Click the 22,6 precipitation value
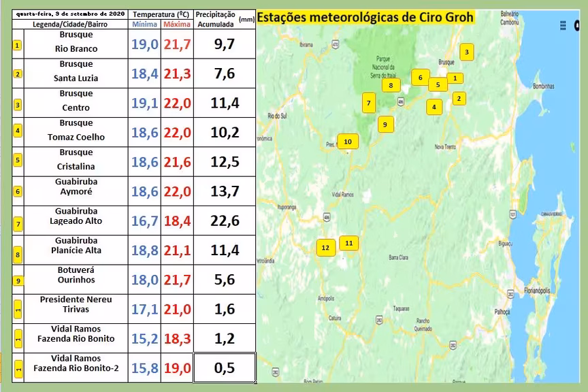Viewport: 588px width, 392px height. click(x=225, y=220)
